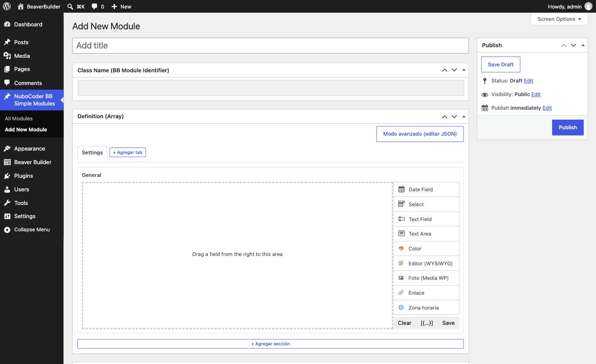Open Posts label in sidebar menu

(x=21, y=42)
